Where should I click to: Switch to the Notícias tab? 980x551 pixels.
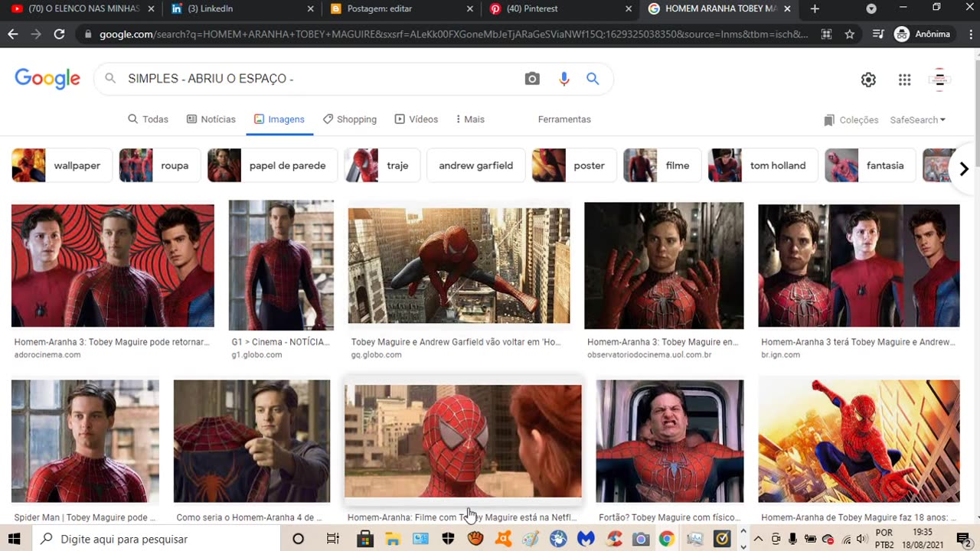[x=211, y=119]
